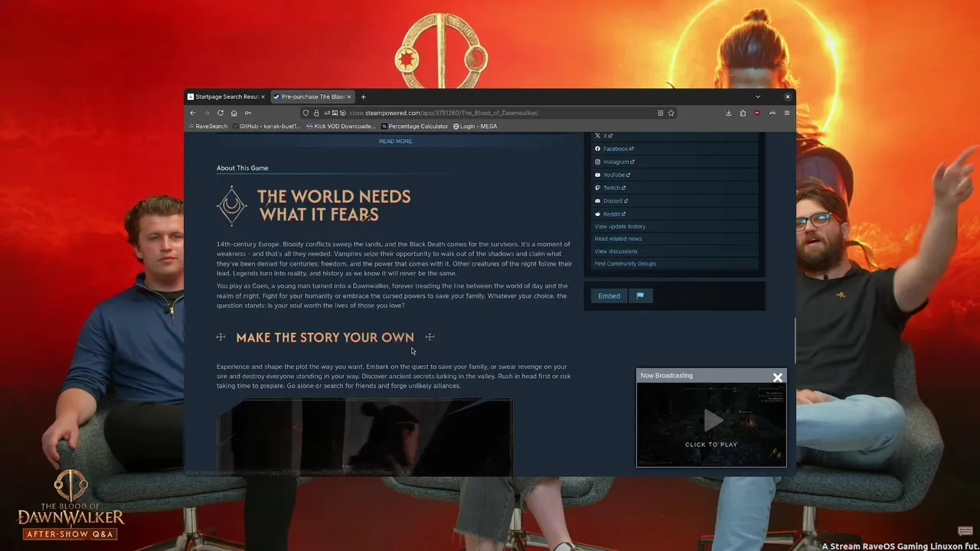The width and height of the screenshot is (980, 551).
Task: Open the Login - MEGA bookmark
Action: [x=475, y=126]
